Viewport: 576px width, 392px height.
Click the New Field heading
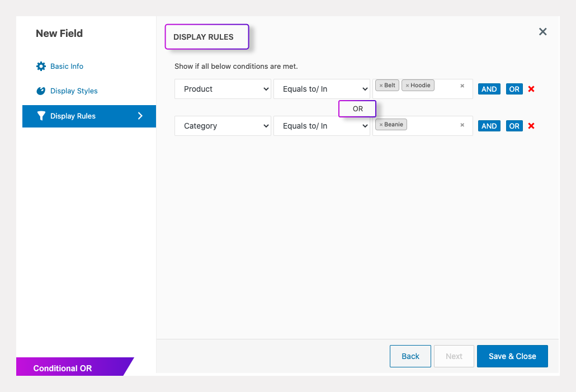(x=59, y=34)
